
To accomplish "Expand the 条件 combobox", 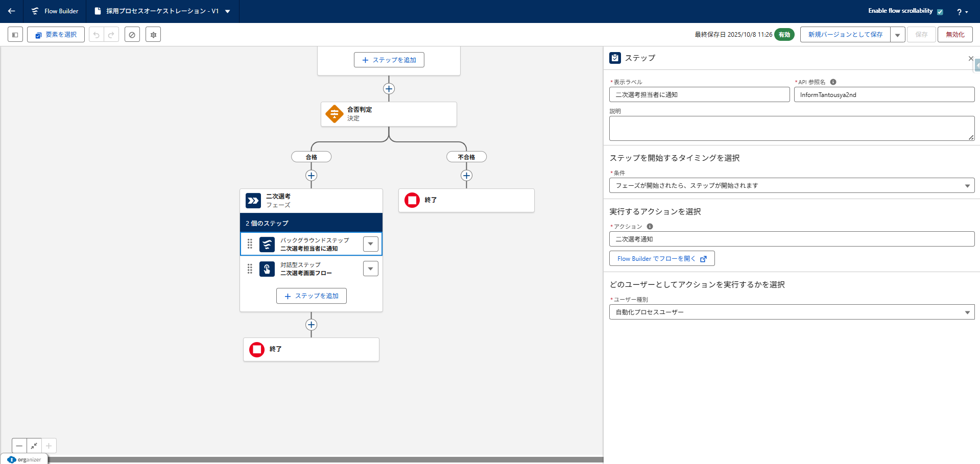I will pyautogui.click(x=792, y=185).
